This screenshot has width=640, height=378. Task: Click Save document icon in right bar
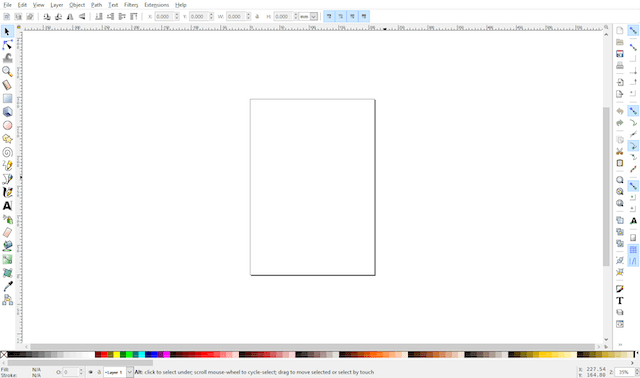pos(620,54)
